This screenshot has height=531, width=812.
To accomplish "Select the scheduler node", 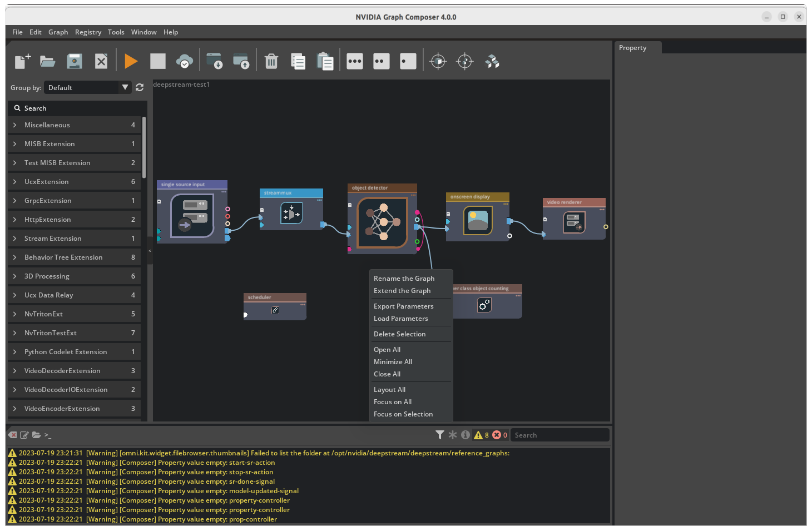I will [275, 306].
